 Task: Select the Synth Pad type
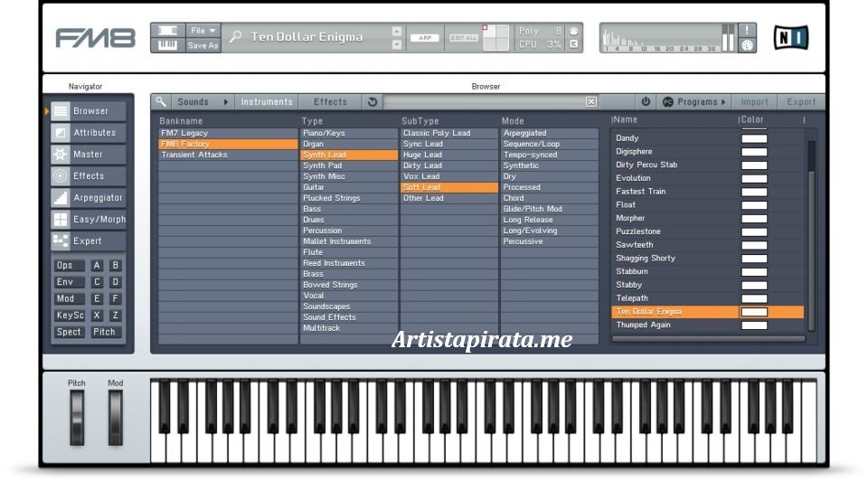(349, 165)
